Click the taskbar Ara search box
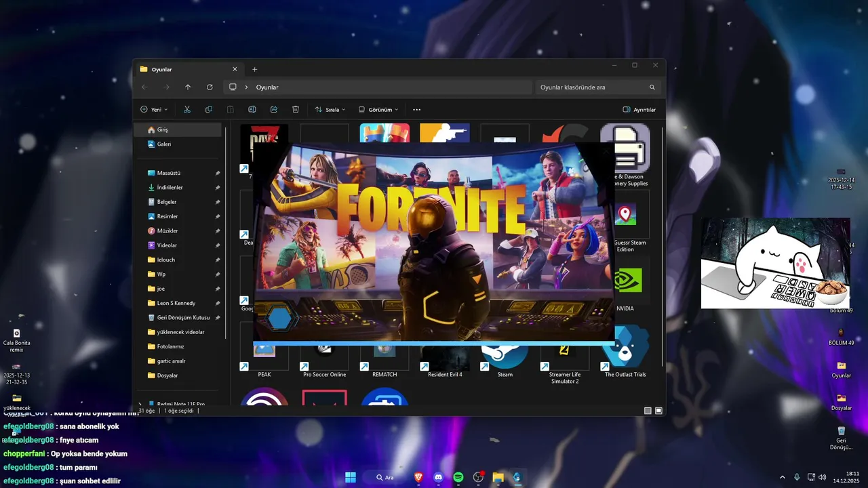Viewport: 868px width, 488px height. pos(387,477)
